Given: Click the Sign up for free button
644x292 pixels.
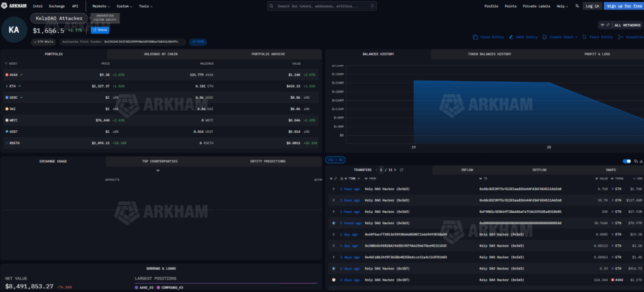Looking at the screenshot, I should [x=623, y=6].
